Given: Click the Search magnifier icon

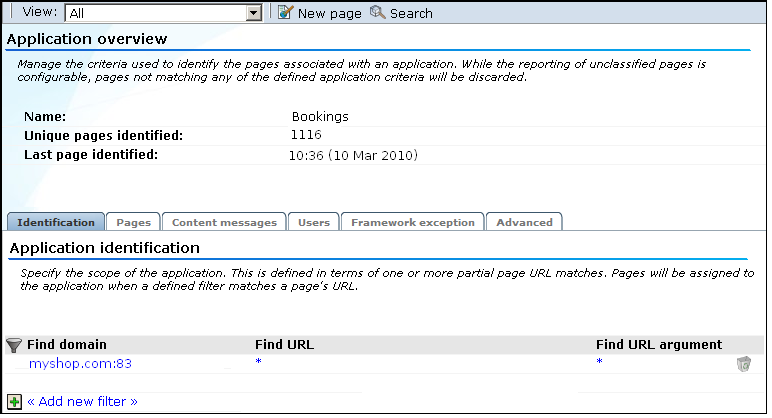Looking at the screenshot, I should [377, 12].
